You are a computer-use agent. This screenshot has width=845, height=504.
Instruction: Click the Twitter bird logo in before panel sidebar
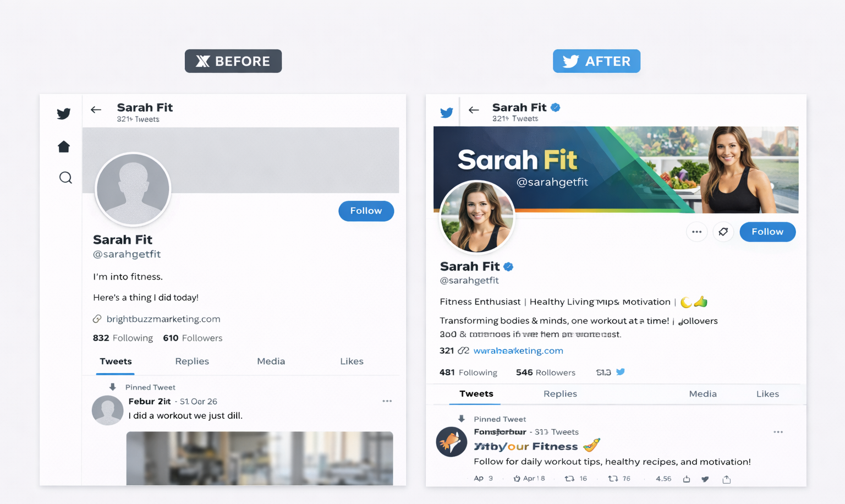tap(64, 113)
